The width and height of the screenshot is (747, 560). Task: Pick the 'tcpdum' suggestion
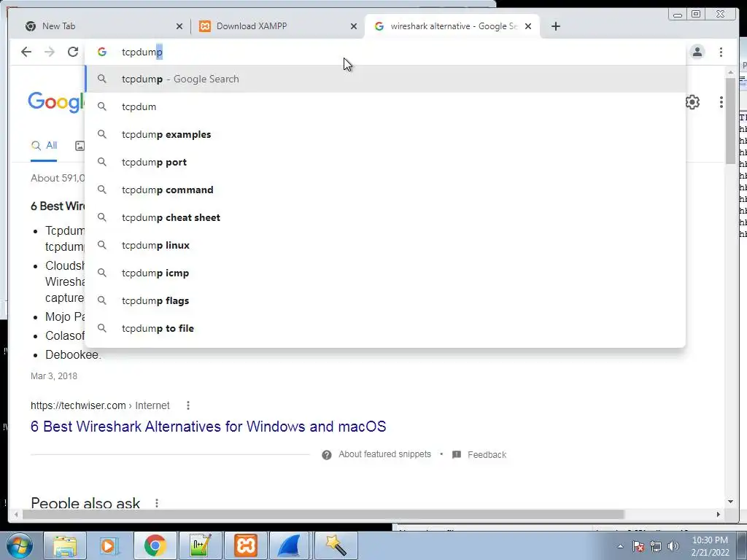[386, 106]
